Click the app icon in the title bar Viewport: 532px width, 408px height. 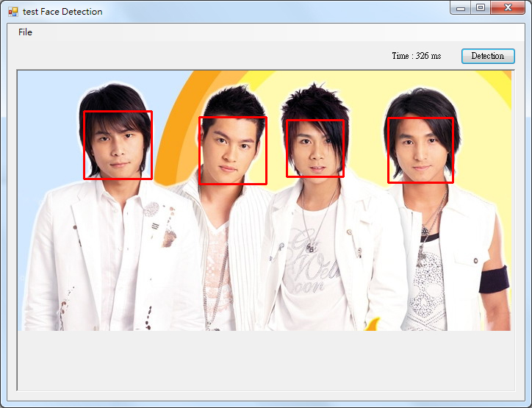(x=13, y=12)
